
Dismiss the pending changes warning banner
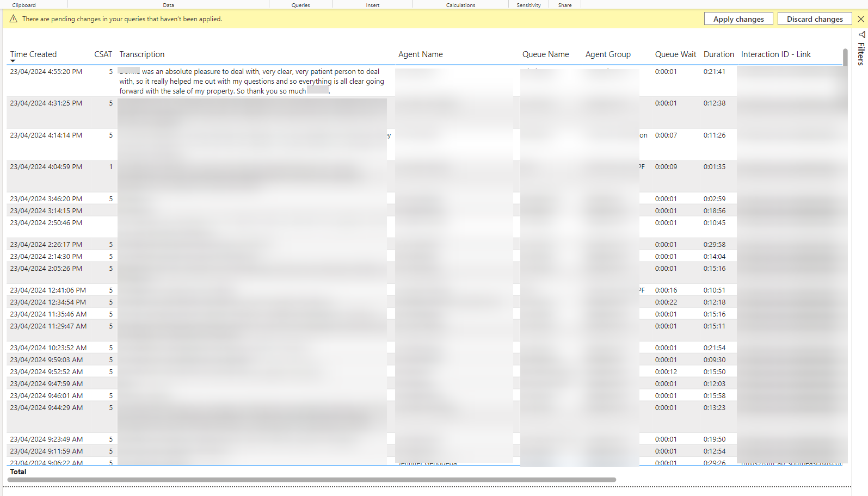(x=861, y=19)
